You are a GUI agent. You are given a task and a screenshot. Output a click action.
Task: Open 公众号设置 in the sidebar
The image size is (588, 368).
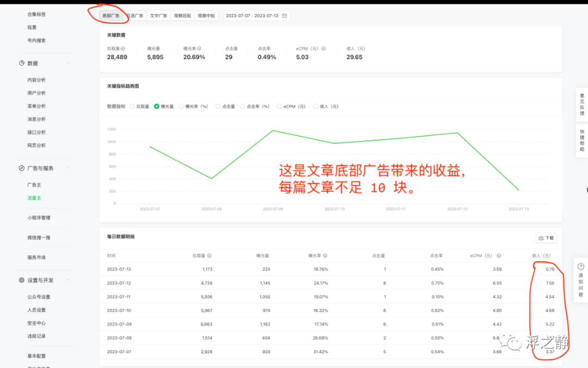coord(39,297)
